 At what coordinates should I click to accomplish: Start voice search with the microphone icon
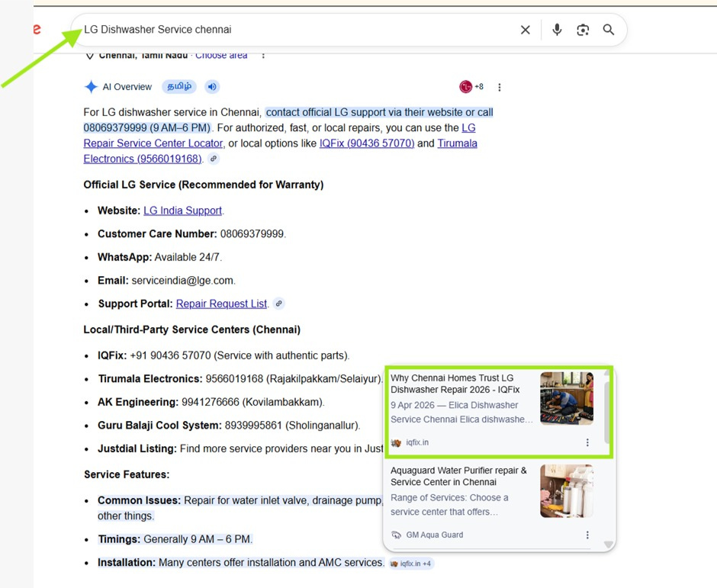tap(557, 30)
